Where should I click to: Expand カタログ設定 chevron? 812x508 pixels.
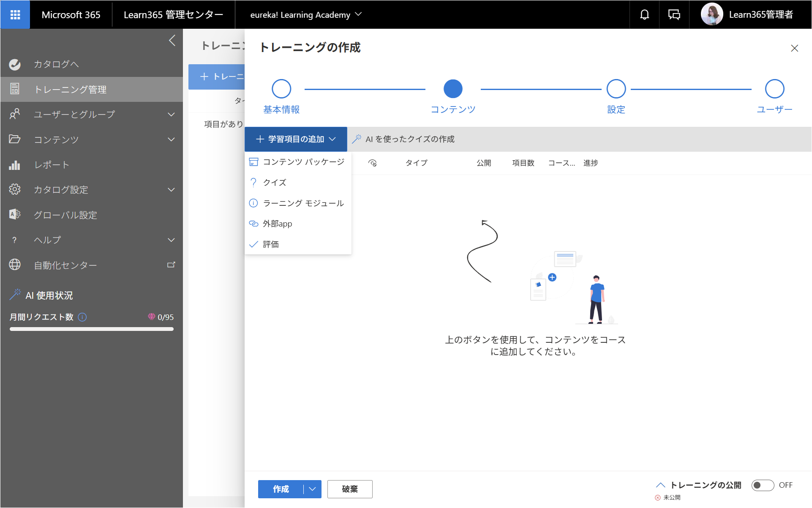click(x=171, y=189)
